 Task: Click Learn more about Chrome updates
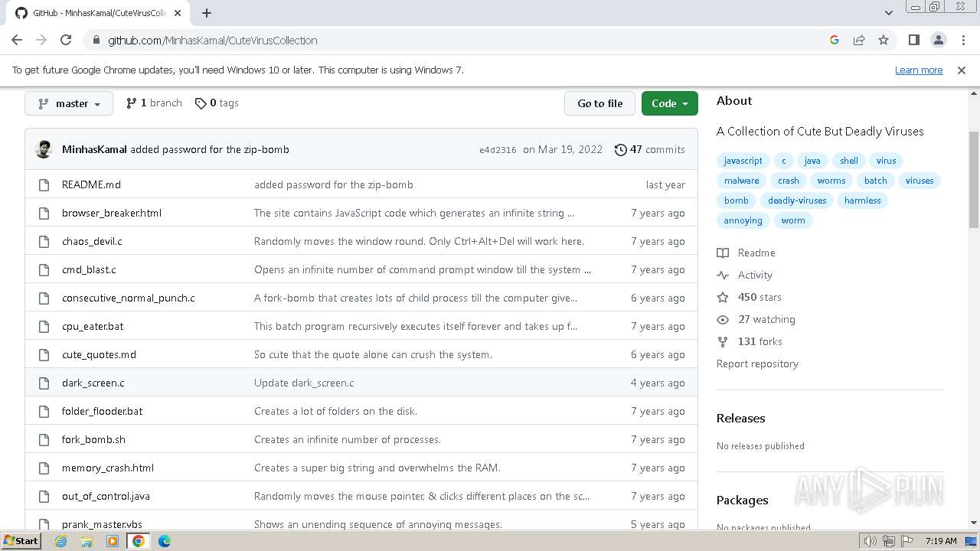pos(919,70)
